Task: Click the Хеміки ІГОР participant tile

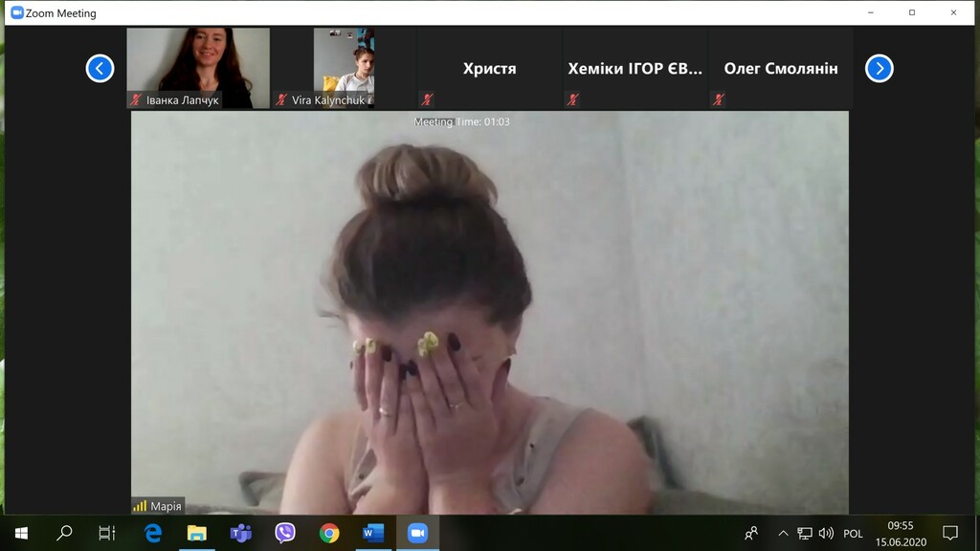Action: (635, 68)
